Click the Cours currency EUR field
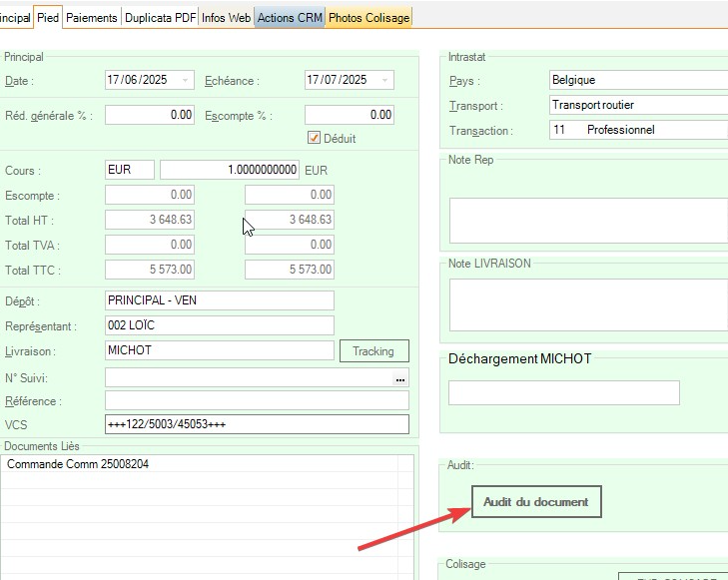The image size is (728, 580). click(130, 171)
